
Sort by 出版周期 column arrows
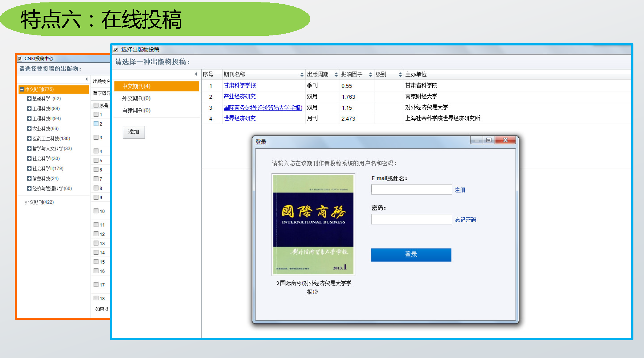[x=336, y=75]
